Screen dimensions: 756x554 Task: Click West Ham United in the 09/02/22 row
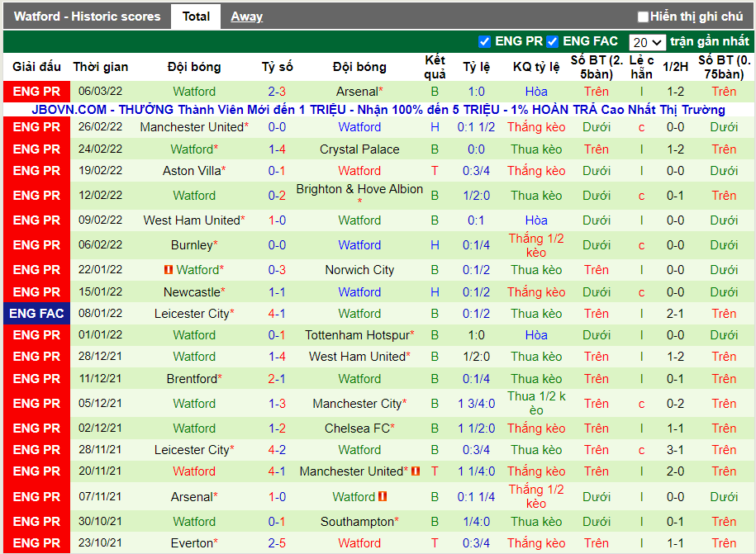click(192, 220)
